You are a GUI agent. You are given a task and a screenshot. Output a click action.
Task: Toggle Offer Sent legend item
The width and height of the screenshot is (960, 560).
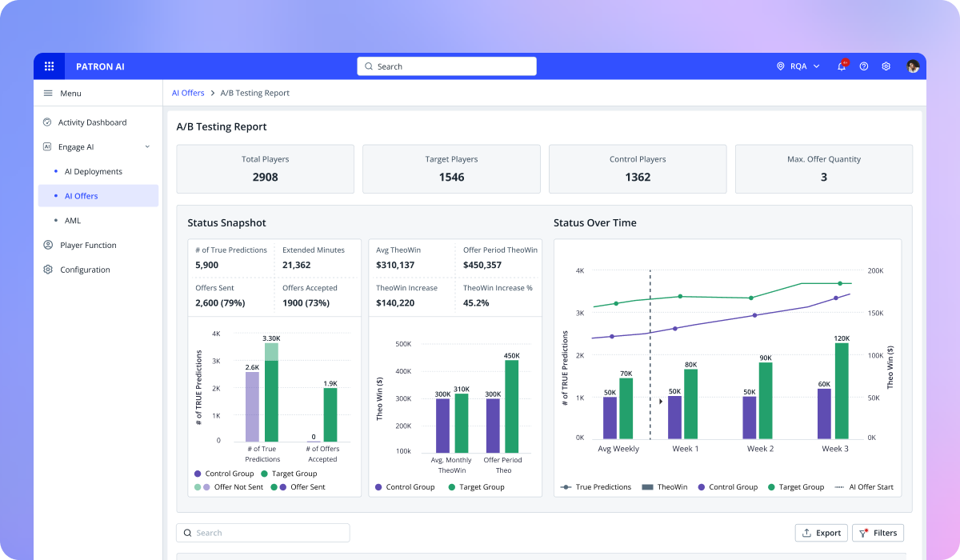point(298,487)
